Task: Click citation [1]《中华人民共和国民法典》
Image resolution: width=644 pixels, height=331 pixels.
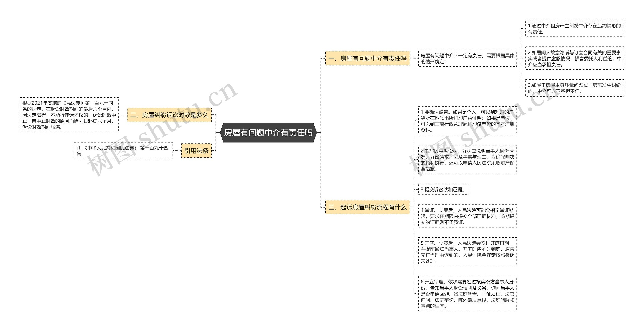Action: [x=124, y=151]
